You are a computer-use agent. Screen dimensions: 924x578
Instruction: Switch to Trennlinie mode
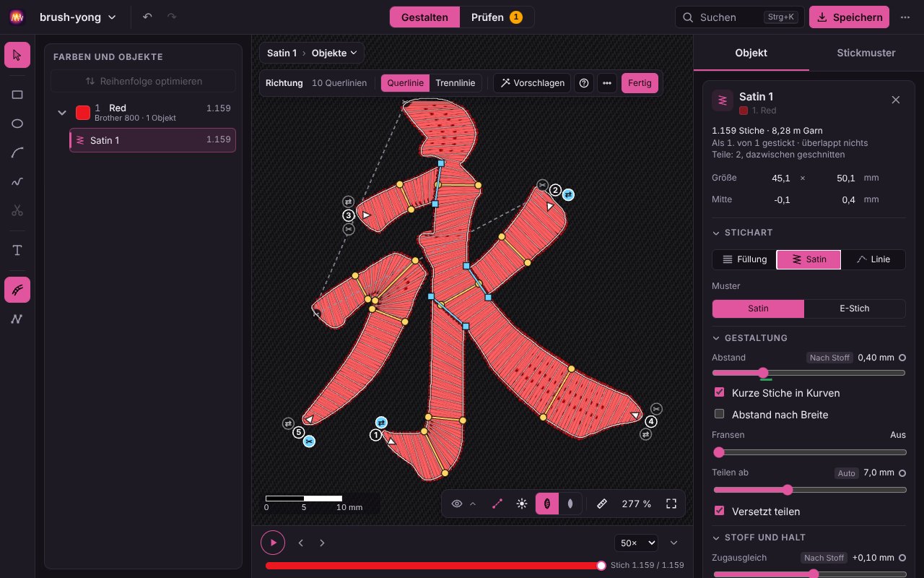tap(456, 83)
